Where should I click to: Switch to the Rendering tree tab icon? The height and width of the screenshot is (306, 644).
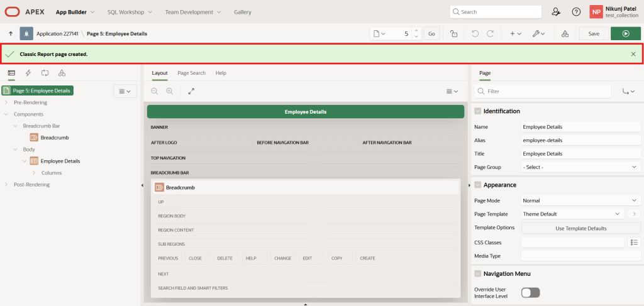(11, 73)
